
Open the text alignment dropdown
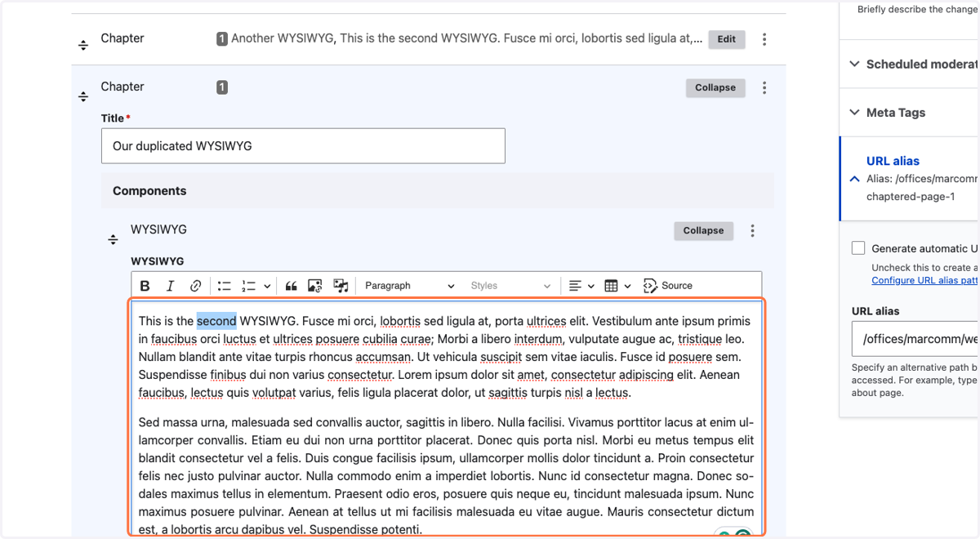pos(581,286)
